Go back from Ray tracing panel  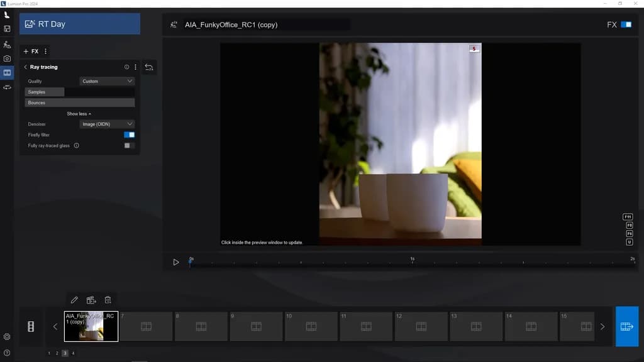tap(25, 67)
